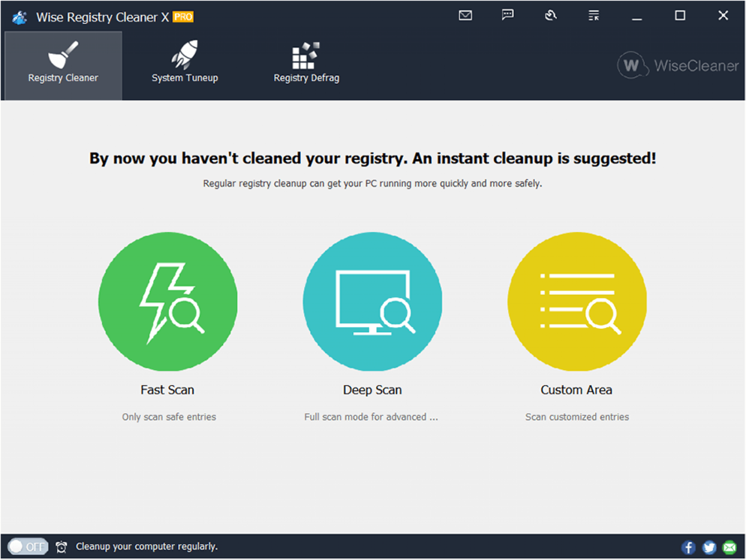
Task: Open the feedback chat bubble icon
Action: tap(508, 15)
